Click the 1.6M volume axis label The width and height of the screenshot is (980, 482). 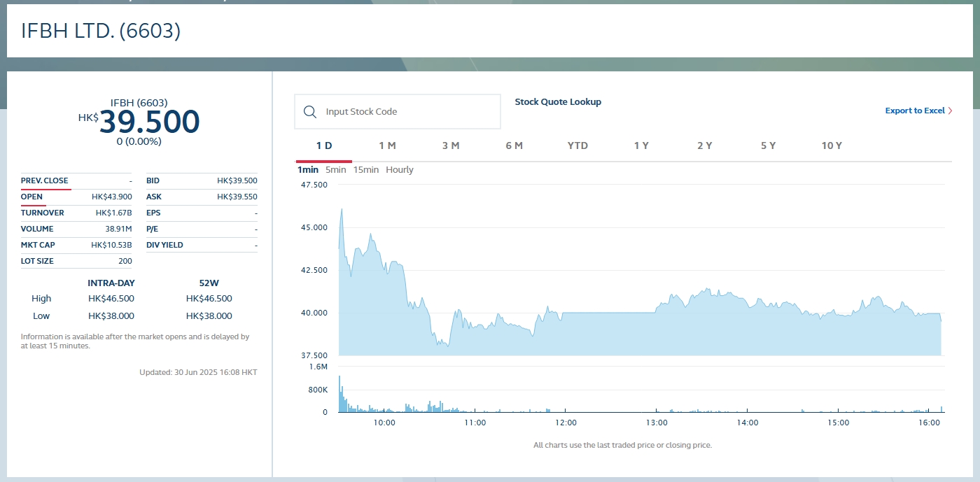[x=318, y=367]
